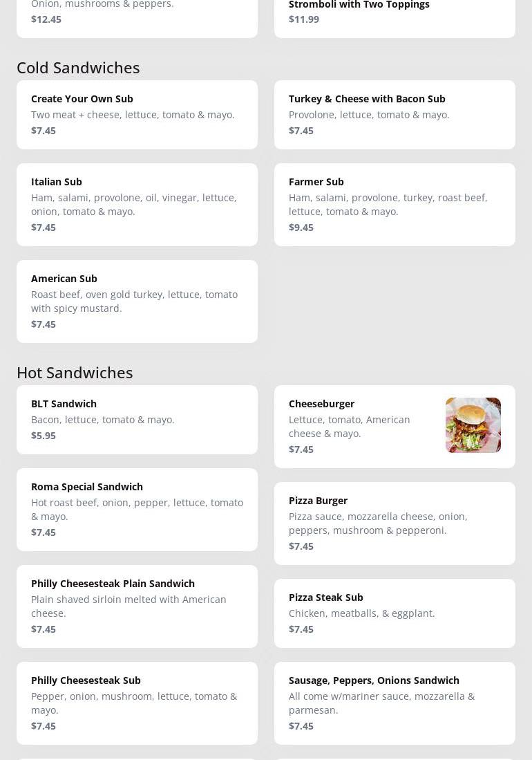Add the BLT Sandwich item
Viewport: 532px width, 760px height.
[x=137, y=420]
